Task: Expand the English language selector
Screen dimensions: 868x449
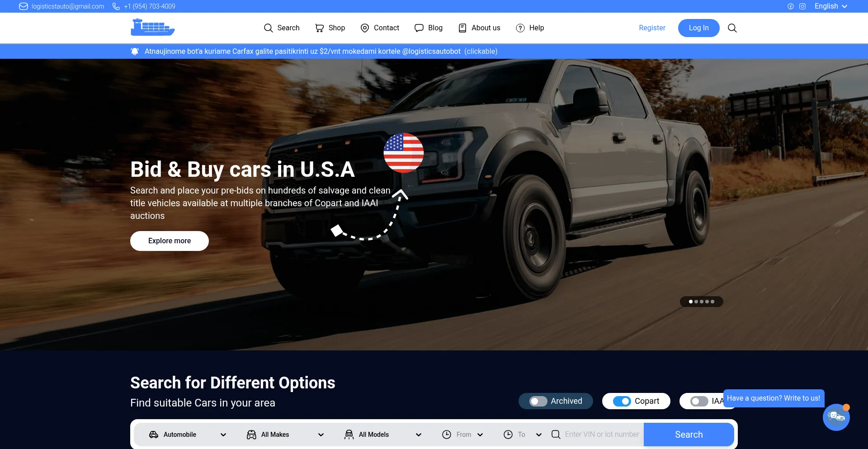Action: pos(830,6)
